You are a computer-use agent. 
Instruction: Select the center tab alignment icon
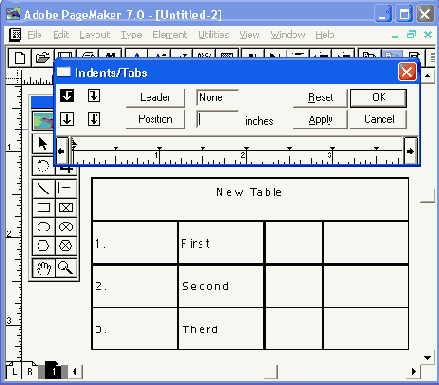pyautogui.click(x=67, y=119)
